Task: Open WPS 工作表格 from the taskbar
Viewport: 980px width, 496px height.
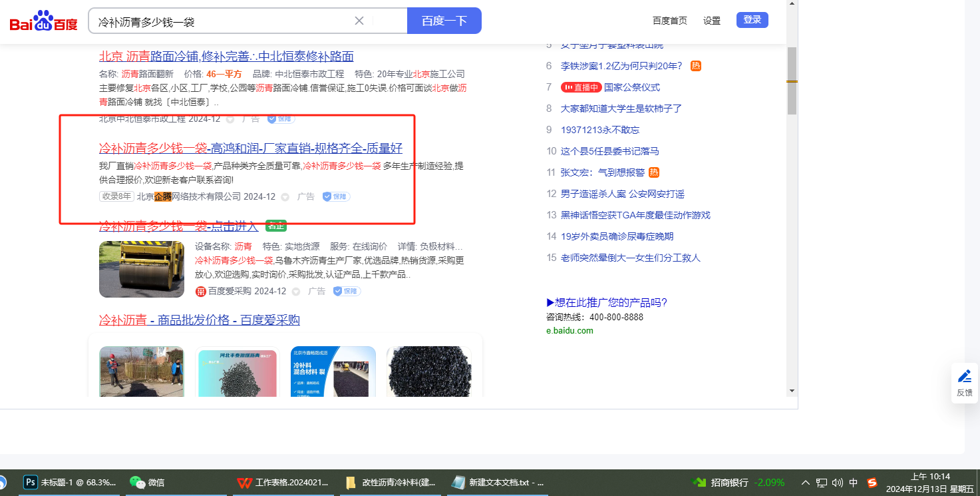Action: click(x=283, y=483)
